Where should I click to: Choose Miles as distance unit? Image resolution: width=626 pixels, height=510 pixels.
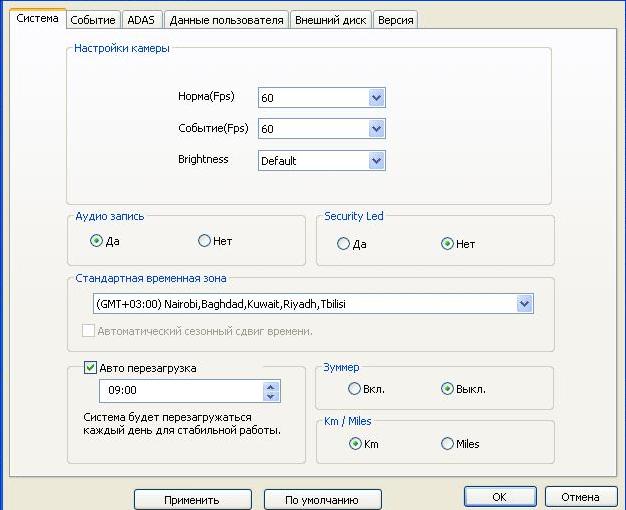click(x=447, y=444)
